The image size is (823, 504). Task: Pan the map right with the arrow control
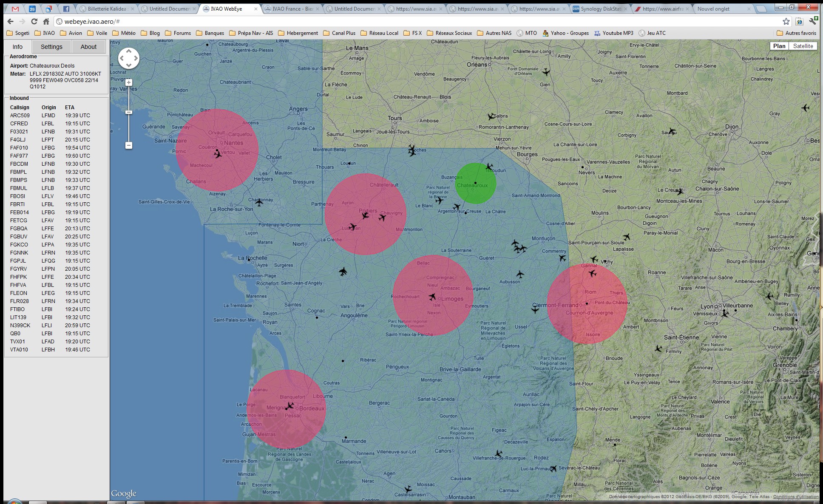[136, 58]
